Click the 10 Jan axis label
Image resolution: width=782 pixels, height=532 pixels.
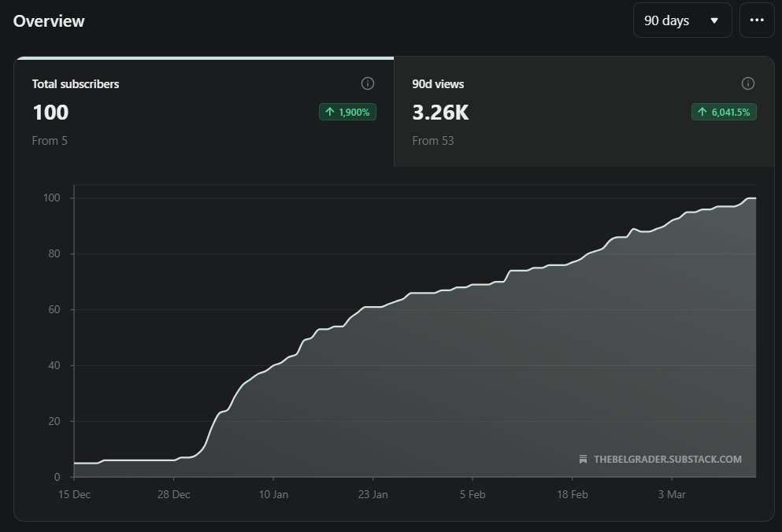(x=273, y=494)
